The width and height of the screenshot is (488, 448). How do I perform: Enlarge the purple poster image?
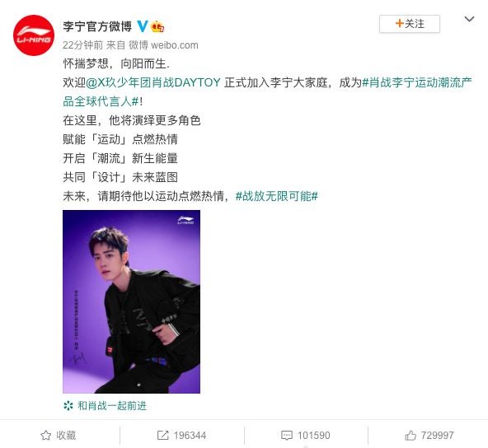pyautogui.click(x=131, y=301)
